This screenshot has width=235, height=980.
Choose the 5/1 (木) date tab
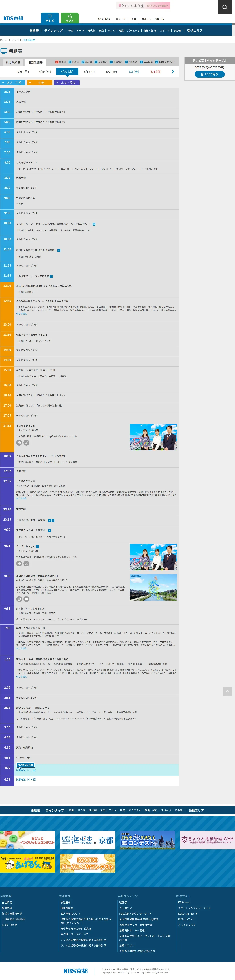89,72
